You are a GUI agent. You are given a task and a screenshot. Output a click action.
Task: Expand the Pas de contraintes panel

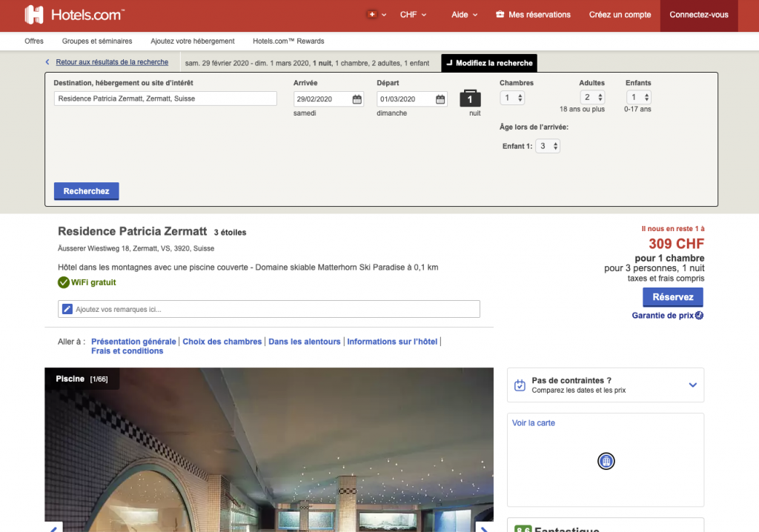693,385
